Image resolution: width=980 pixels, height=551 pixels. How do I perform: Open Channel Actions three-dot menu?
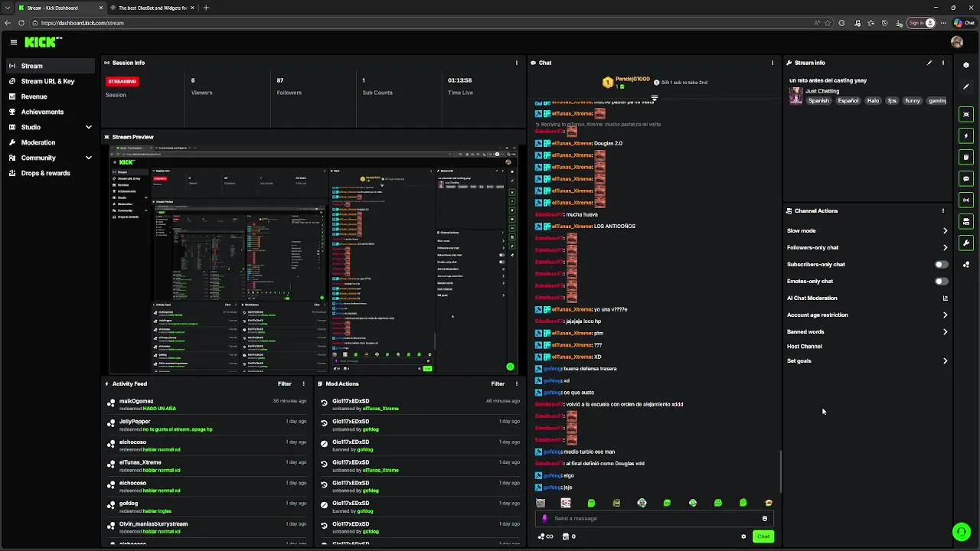pos(943,210)
